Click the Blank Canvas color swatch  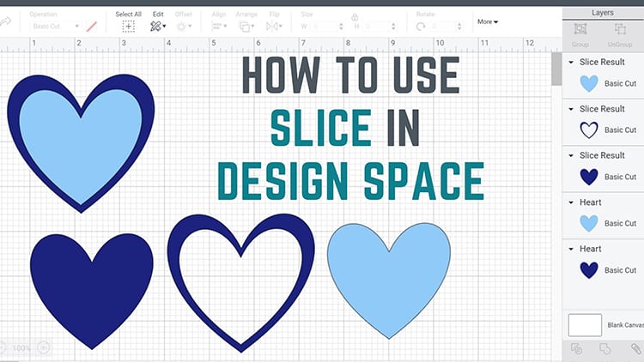click(585, 325)
